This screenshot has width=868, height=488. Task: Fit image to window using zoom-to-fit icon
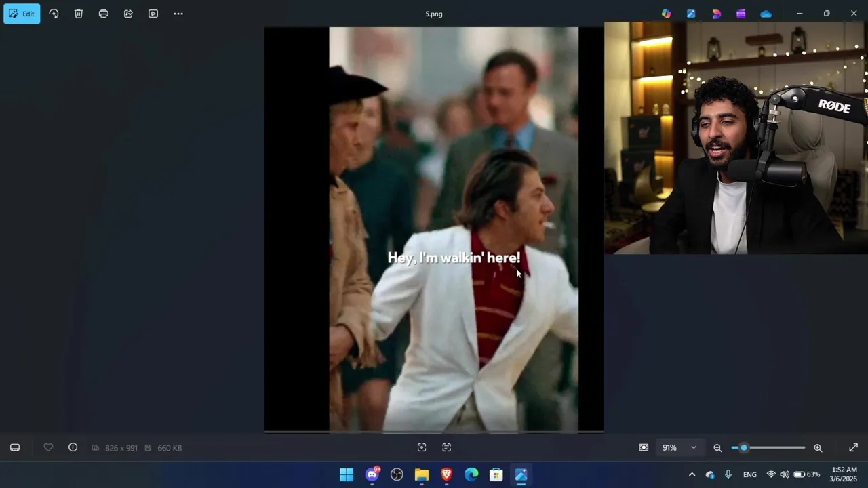644,447
